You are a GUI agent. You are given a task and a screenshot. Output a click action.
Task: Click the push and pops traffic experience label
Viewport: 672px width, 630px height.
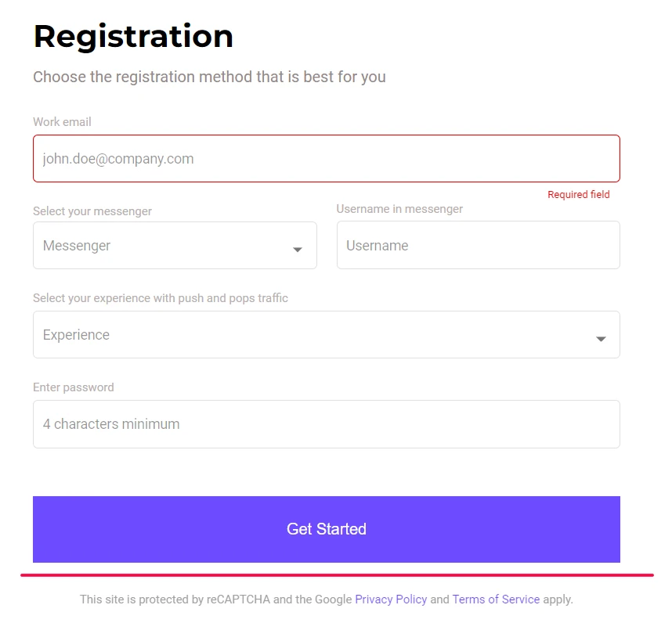(161, 298)
